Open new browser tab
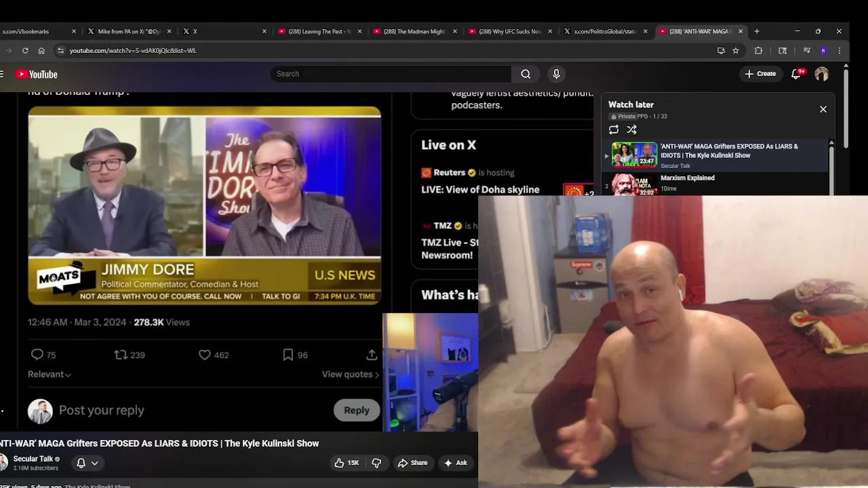The height and width of the screenshot is (488, 868). click(757, 31)
